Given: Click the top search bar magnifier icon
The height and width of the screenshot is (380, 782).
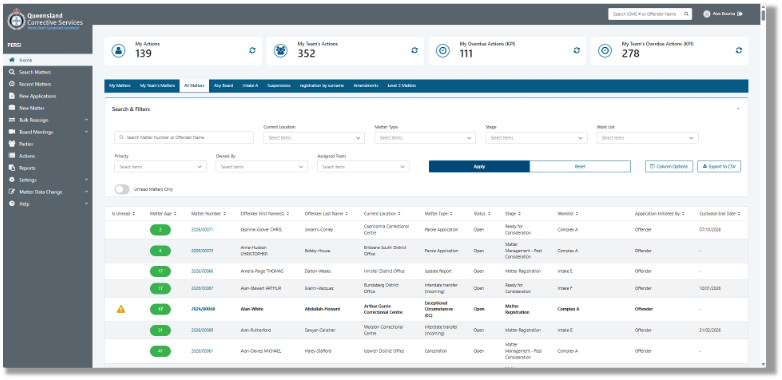Looking at the screenshot, I should point(686,14).
